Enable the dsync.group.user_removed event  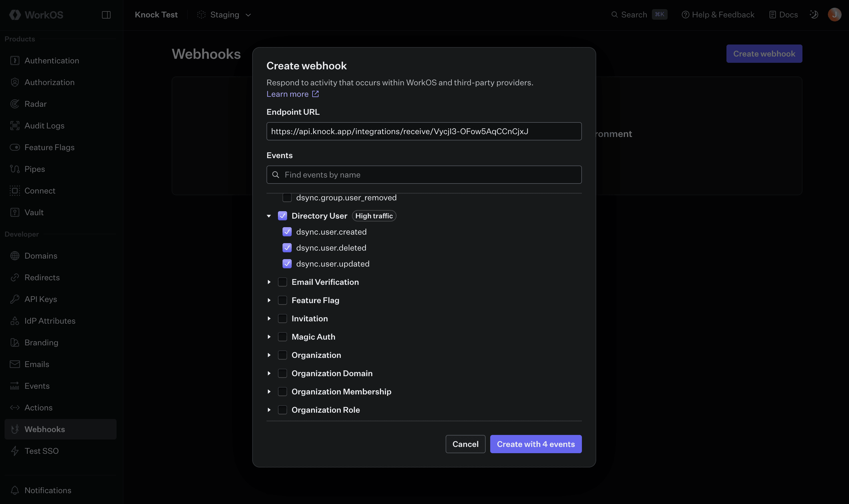pos(287,197)
